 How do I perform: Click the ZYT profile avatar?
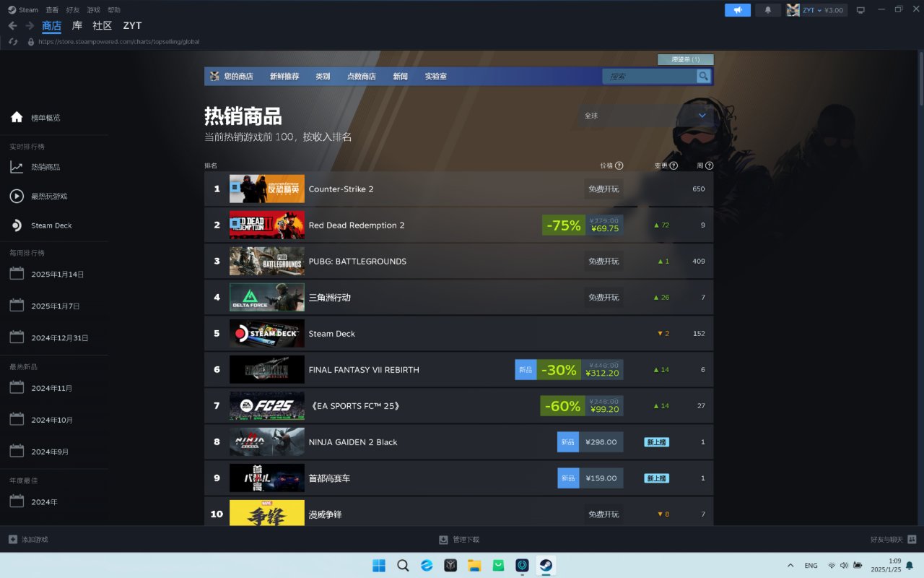pyautogui.click(x=793, y=10)
